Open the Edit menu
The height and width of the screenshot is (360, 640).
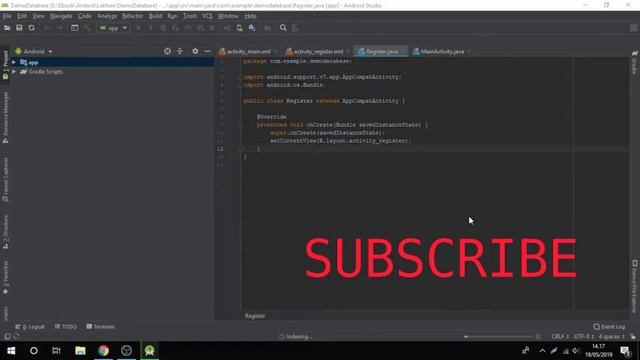tap(22, 16)
